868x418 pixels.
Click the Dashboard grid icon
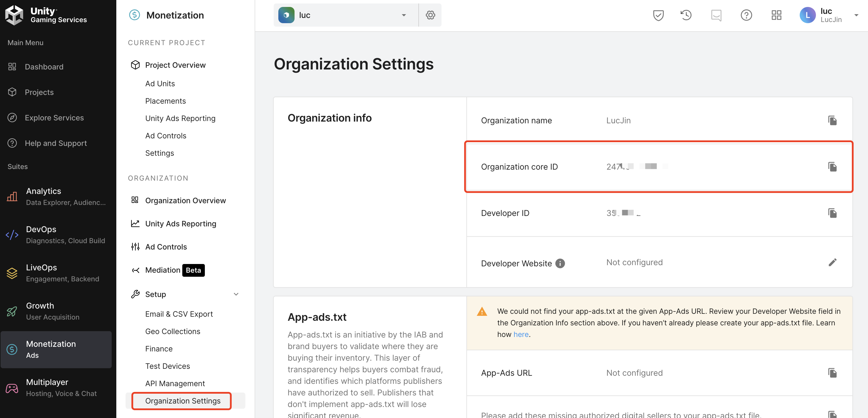point(12,67)
